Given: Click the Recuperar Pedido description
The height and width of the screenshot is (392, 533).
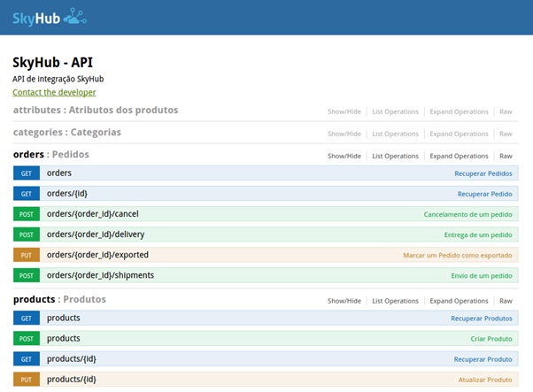Looking at the screenshot, I should [484, 194].
